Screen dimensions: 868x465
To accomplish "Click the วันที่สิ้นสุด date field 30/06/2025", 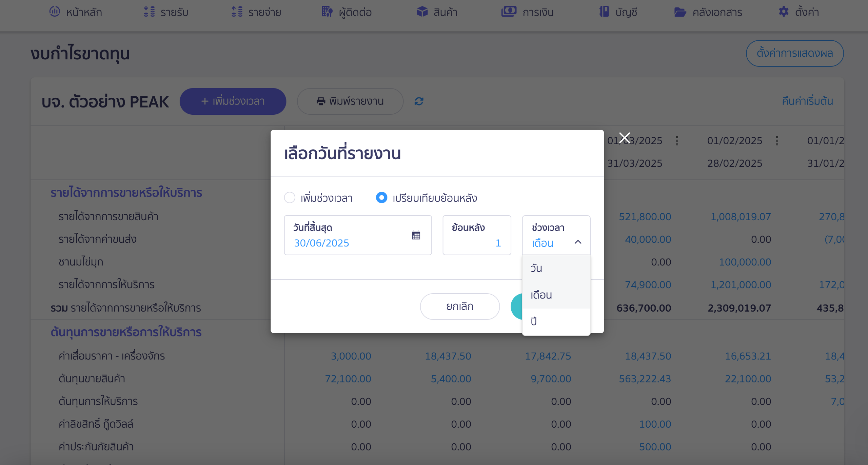I will coord(358,235).
